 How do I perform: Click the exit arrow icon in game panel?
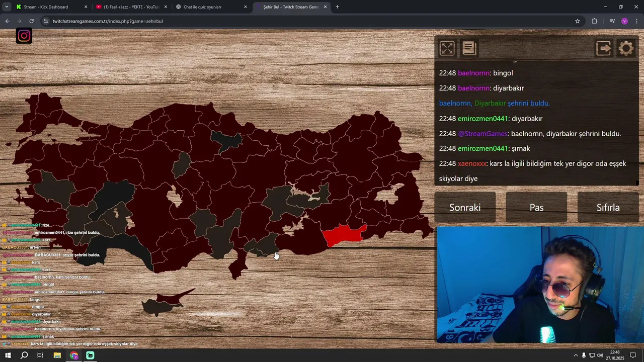(604, 48)
